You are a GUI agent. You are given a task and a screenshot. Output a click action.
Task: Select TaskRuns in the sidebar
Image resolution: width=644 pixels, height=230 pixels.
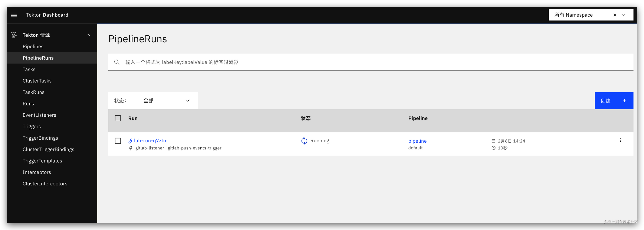tap(33, 92)
